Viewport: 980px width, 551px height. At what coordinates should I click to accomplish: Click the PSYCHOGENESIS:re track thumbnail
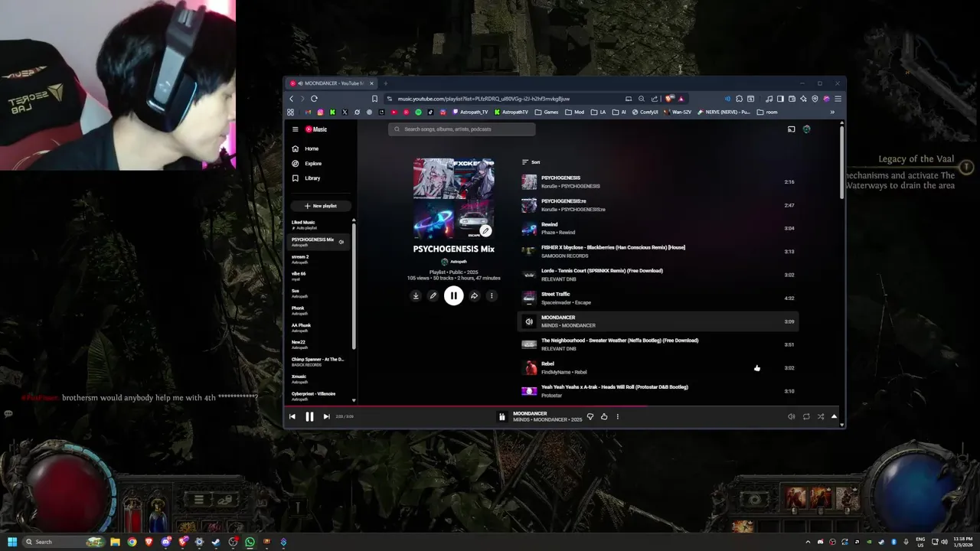click(x=529, y=205)
